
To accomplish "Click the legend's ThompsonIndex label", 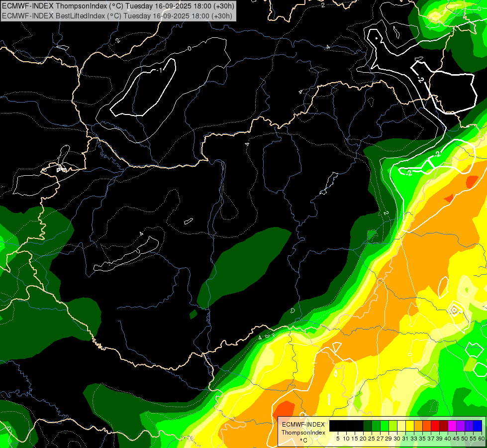I will pyautogui.click(x=303, y=433).
